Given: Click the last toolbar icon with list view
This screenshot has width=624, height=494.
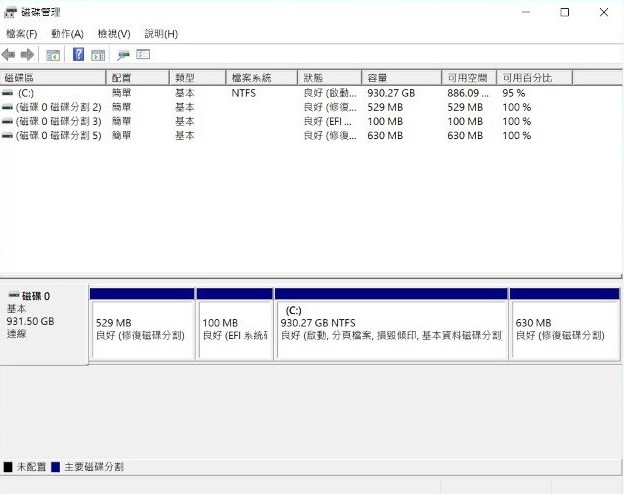Looking at the screenshot, I should click(x=143, y=55).
